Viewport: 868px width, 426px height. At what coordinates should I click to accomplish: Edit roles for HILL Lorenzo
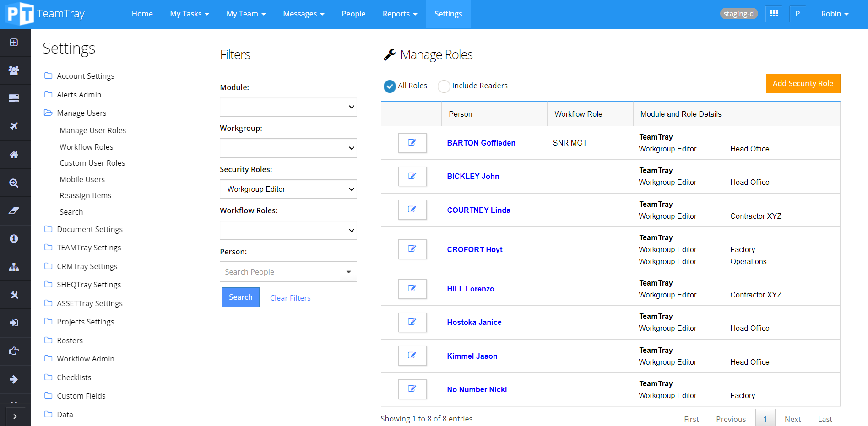coord(412,289)
